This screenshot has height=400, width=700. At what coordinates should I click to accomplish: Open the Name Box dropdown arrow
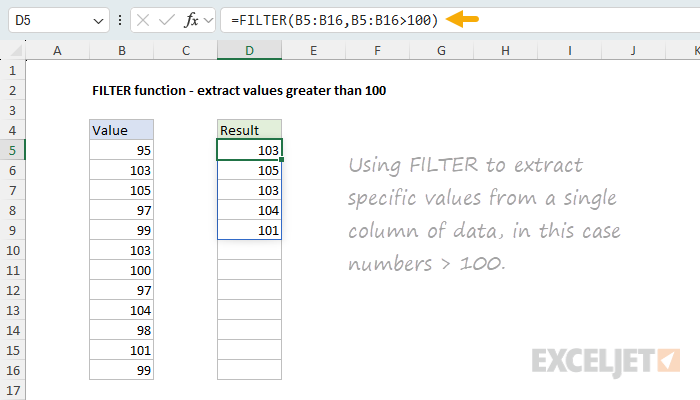tap(98, 21)
